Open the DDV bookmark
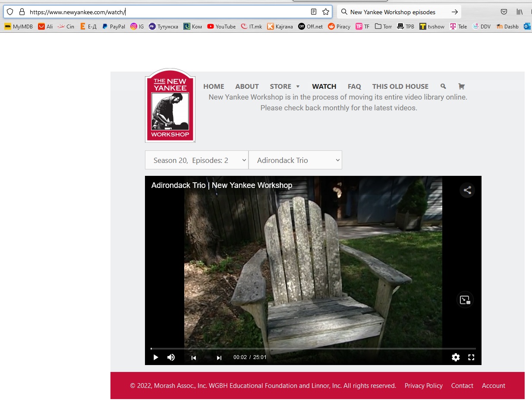532x406 pixels. click(482, 26)
